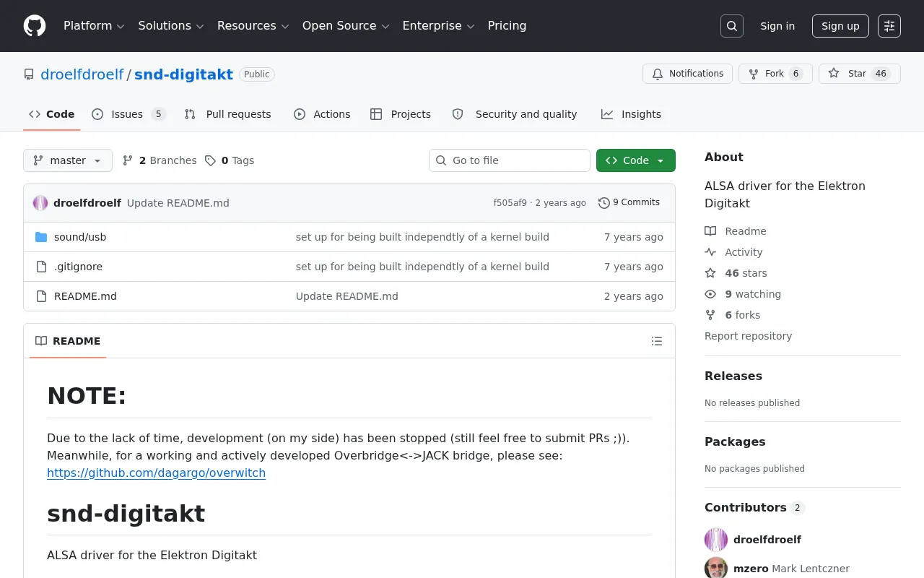
Task: Click the GitHub logo icon
Action: [x=35, y=26]
